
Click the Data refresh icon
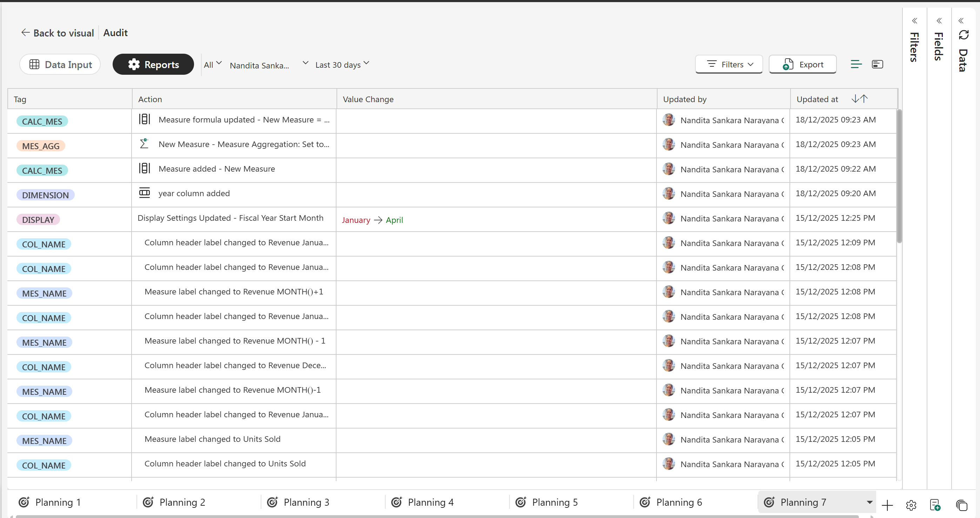(x=963, y=35)
